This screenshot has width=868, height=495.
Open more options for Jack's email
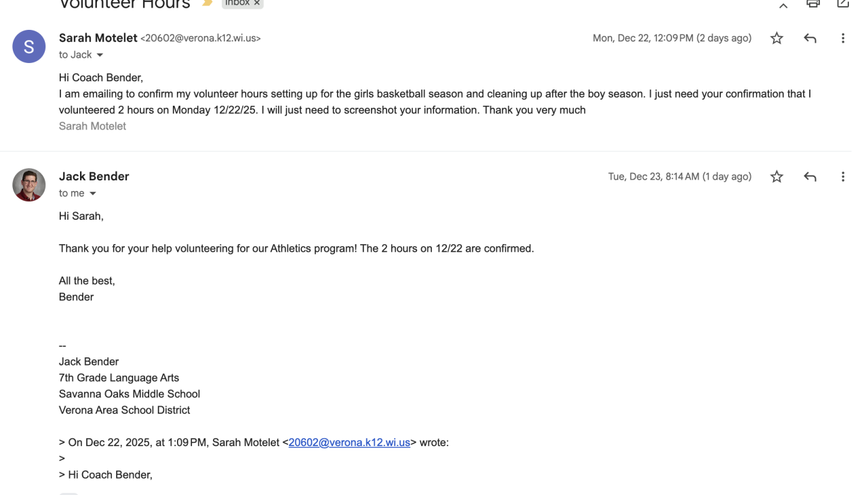(843, 177)
